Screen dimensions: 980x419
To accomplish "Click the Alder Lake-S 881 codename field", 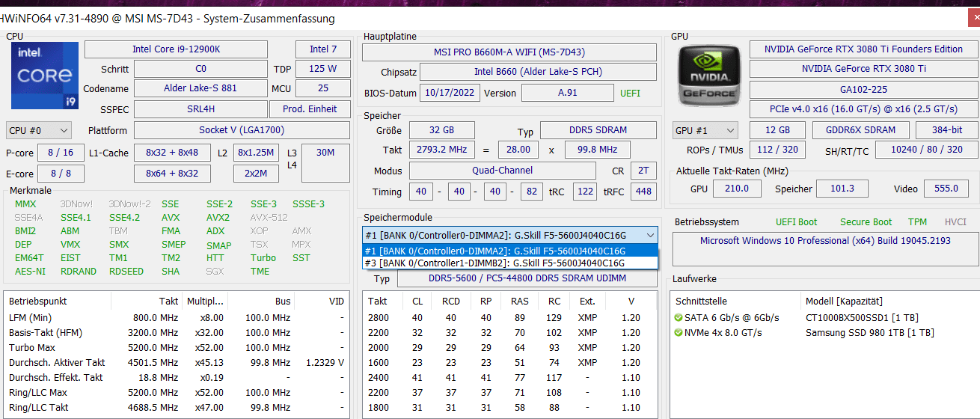I will coord(200,88).
